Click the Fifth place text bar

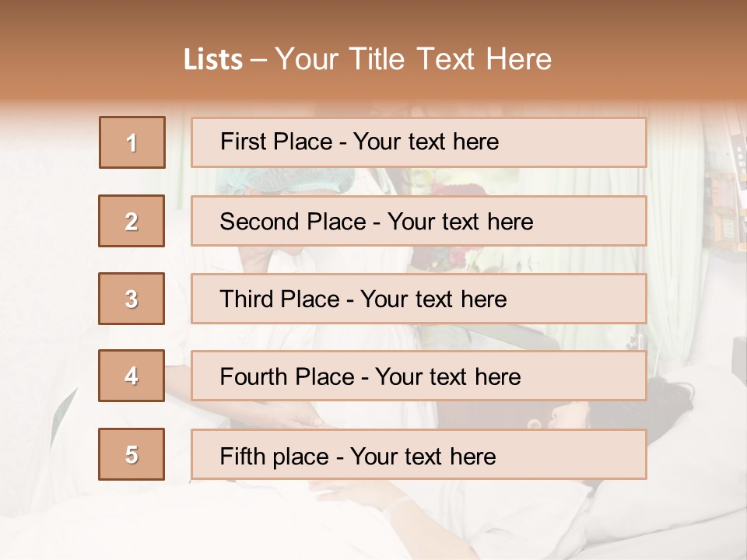419,454
